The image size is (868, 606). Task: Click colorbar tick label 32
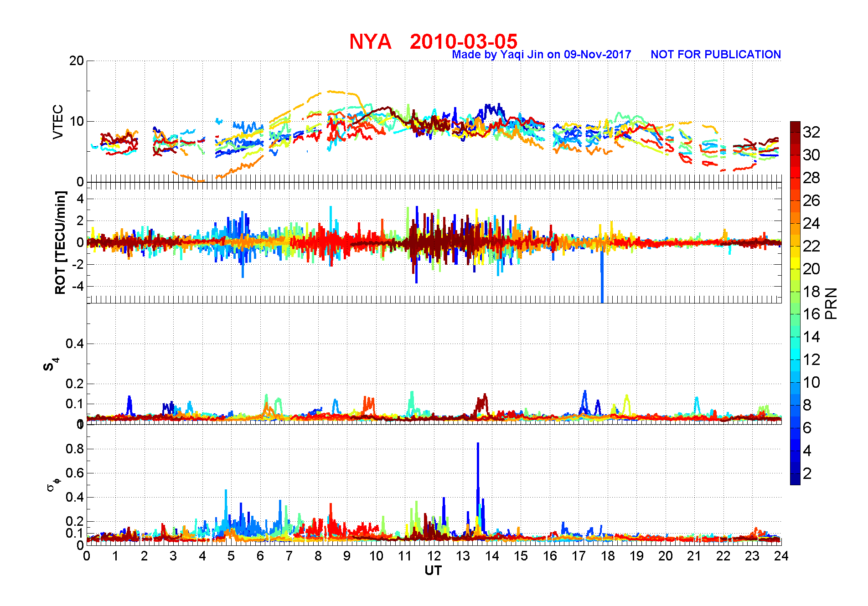pos(811,132)
